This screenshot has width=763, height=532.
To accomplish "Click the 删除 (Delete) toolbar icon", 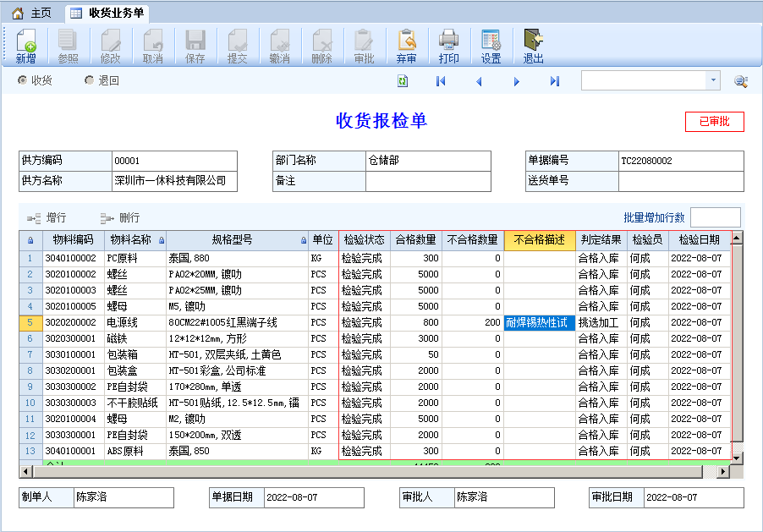I will [x=322, y=47].
